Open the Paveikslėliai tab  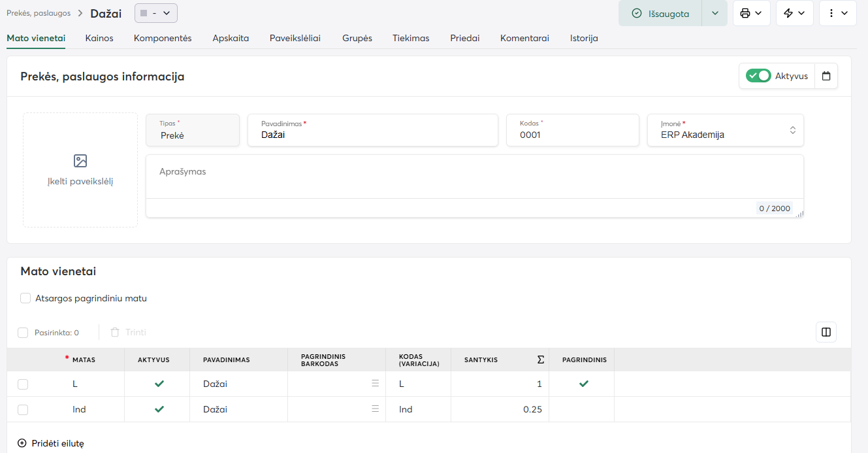(x=295, y=38)
